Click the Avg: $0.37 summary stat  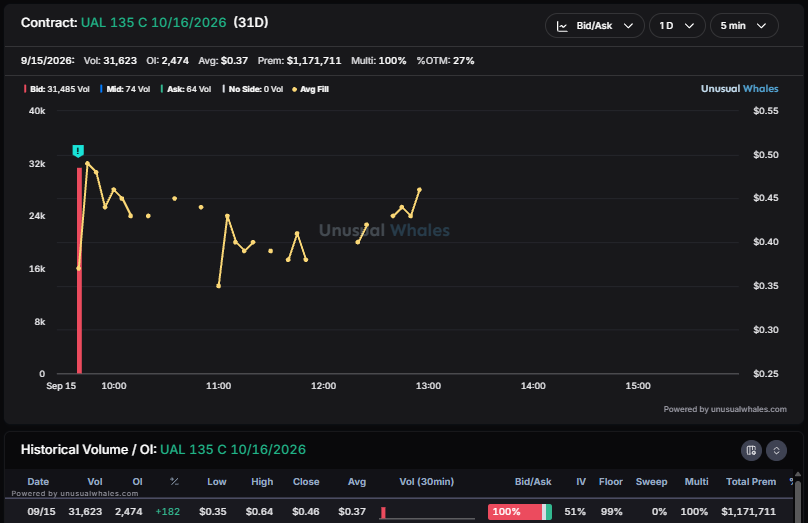click(x=223, y=61)
